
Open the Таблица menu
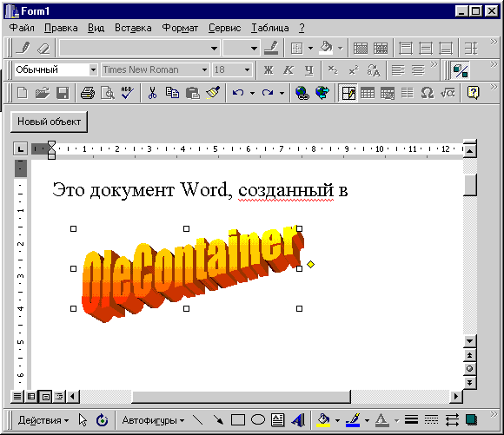tap(270, 28)
